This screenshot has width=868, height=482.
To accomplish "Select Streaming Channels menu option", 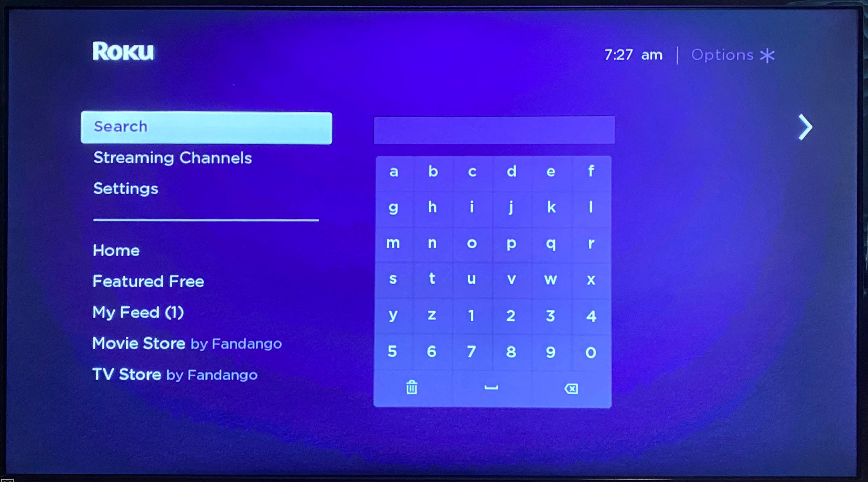I will pyautogui.click(x=173, y=157).
